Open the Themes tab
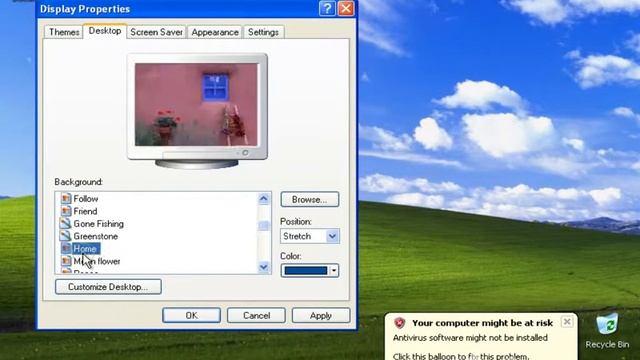Viewport: 640px width, 360px height. [64, 32]
